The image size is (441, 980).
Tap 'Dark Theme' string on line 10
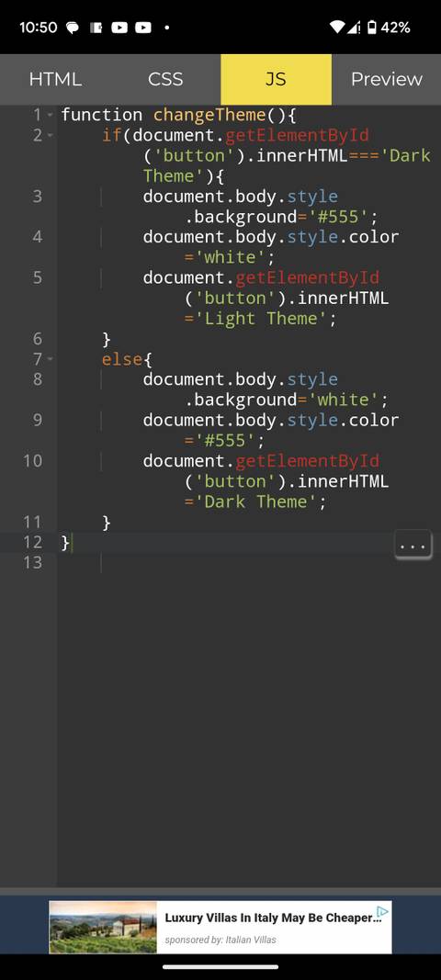click(255, 501)
